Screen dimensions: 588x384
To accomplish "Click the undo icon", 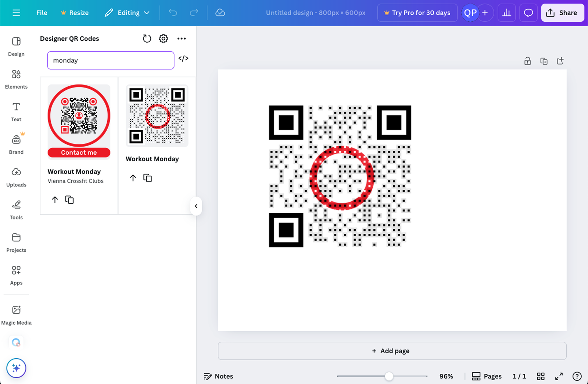I will tap(173, 12).
